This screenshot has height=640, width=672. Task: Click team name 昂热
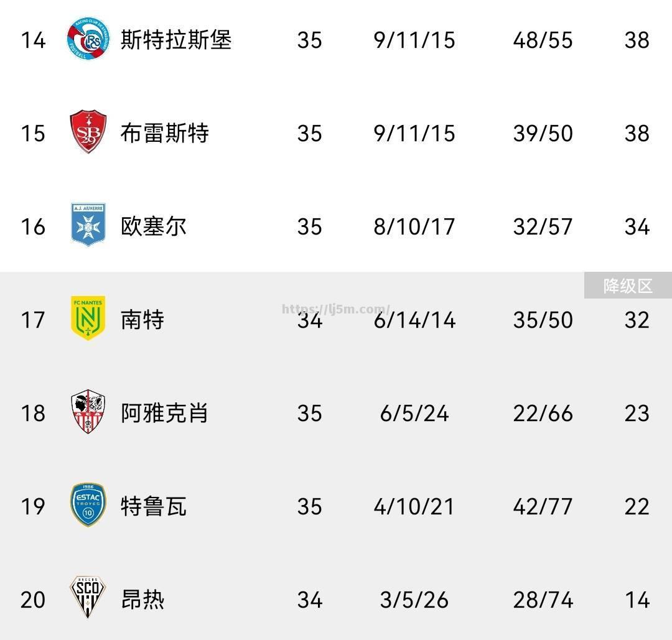coord(142,600)
